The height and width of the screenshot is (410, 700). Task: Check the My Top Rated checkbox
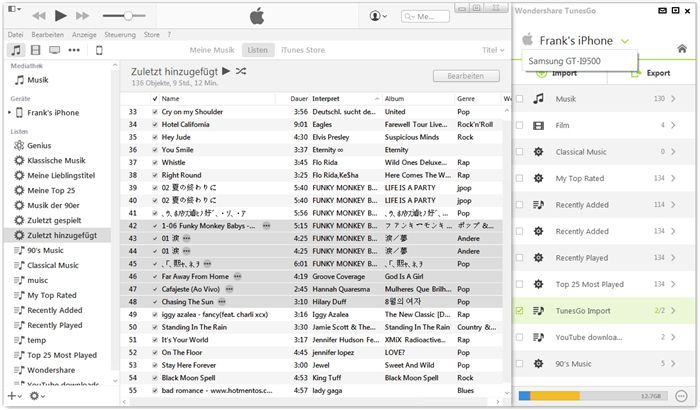[520, 178]
